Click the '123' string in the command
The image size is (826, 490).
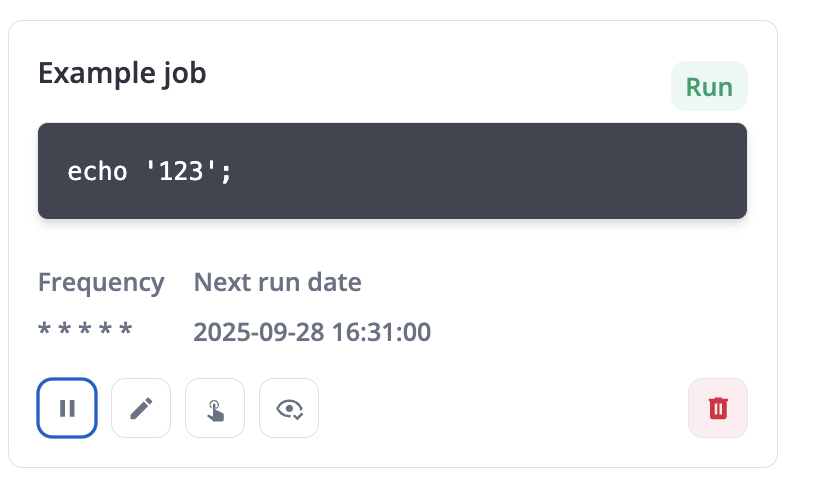(x=182, y=171)
